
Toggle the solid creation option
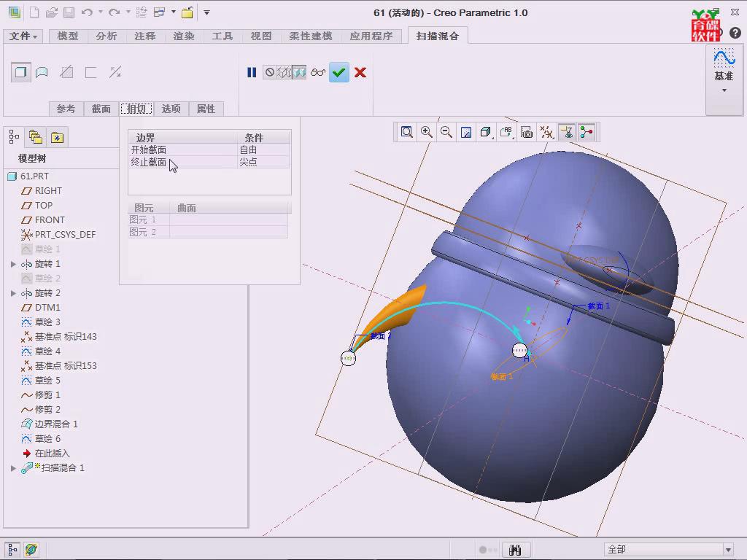(20, 72)
